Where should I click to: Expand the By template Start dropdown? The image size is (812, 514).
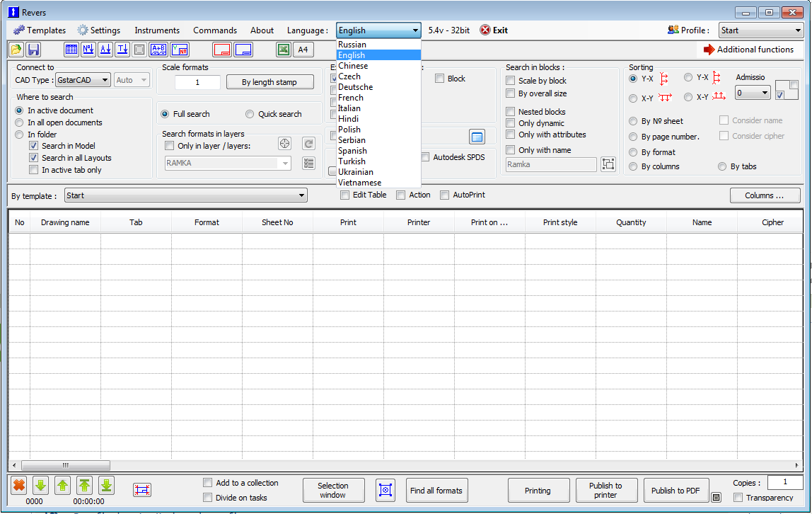186,195
